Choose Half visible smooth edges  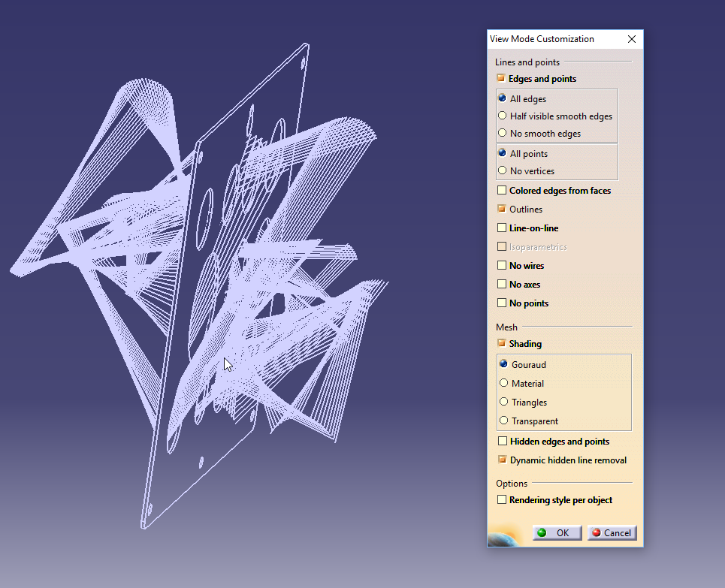502,116
